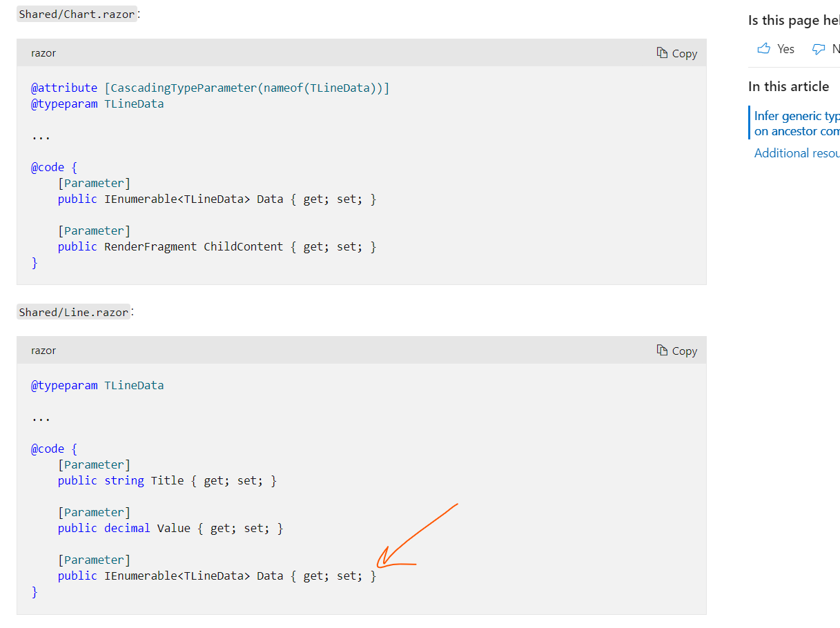Click the @typeparam TLineData line in Chart.razor
The width and height of the screenshot is (840, 628).
97,104
